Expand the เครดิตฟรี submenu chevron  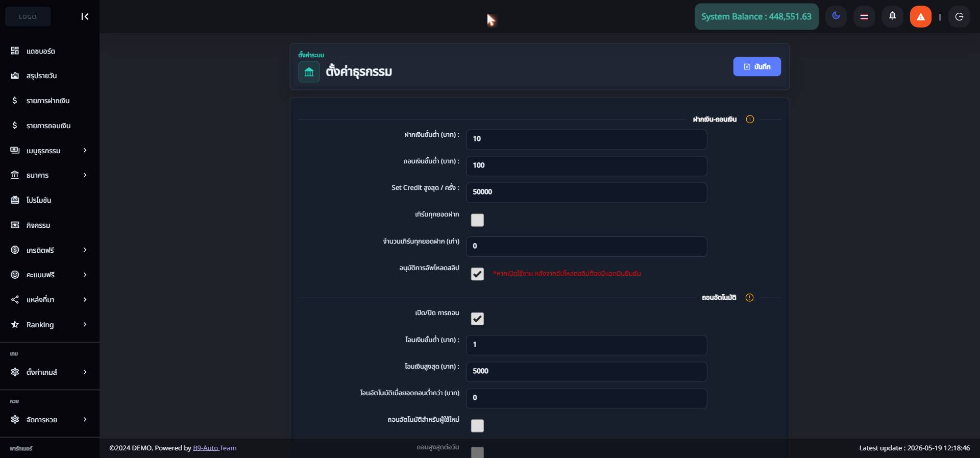(x=85, y=250)
